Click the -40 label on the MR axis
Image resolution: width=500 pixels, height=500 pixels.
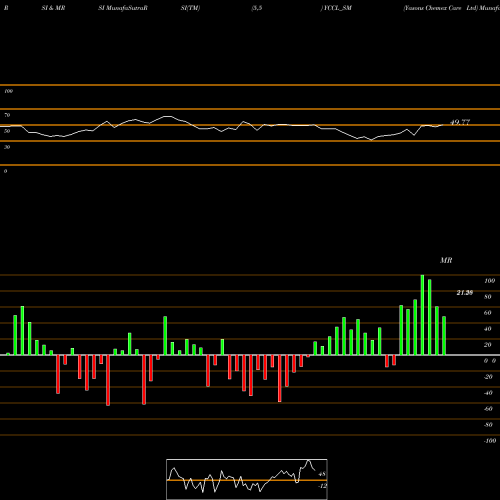click(x=488, y=393)
